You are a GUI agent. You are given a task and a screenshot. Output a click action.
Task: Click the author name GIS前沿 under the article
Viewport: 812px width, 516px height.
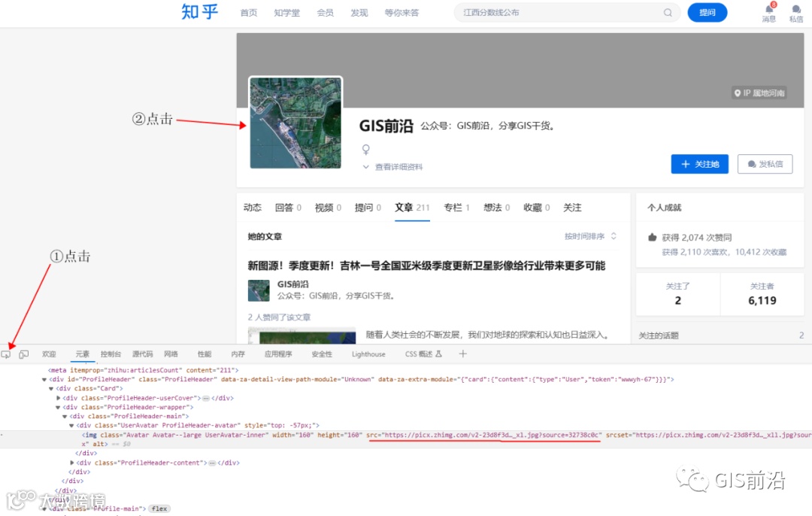[292, 284]
